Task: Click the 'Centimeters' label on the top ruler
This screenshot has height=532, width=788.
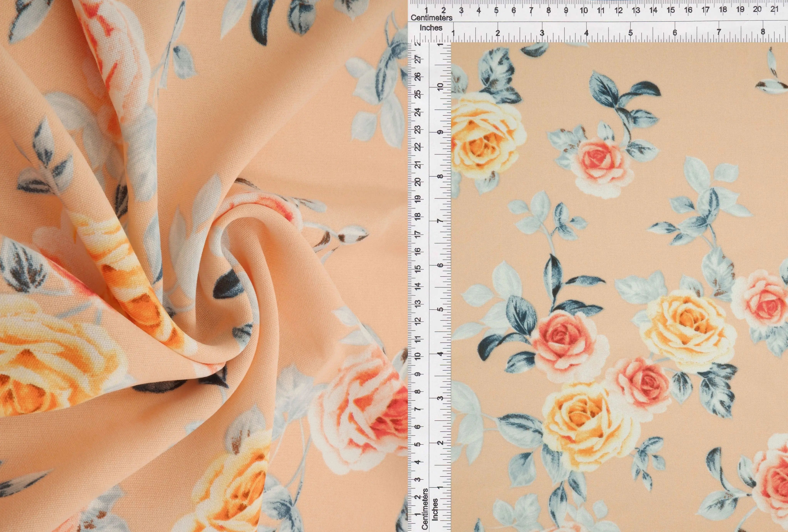Action: 431,18
